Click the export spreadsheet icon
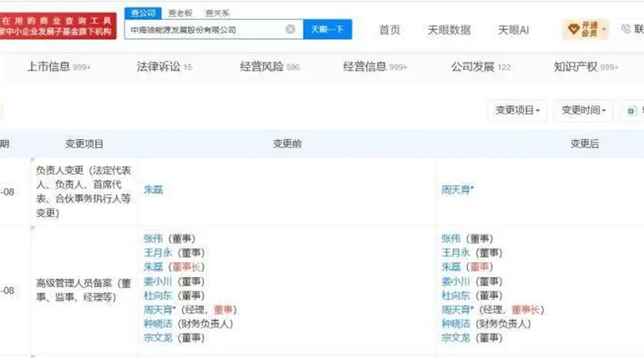 pos(632,110)
